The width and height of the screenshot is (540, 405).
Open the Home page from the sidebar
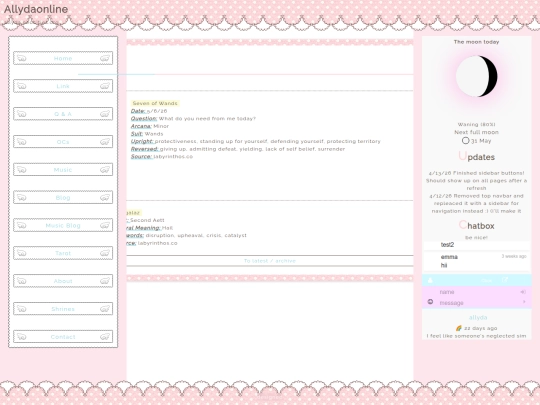click(63, 58)
